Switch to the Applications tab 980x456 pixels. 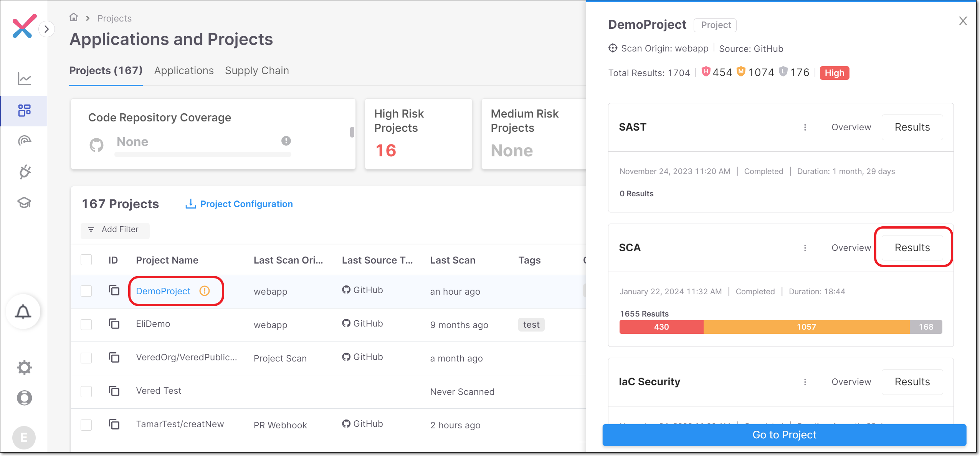(x=184, y=71)
